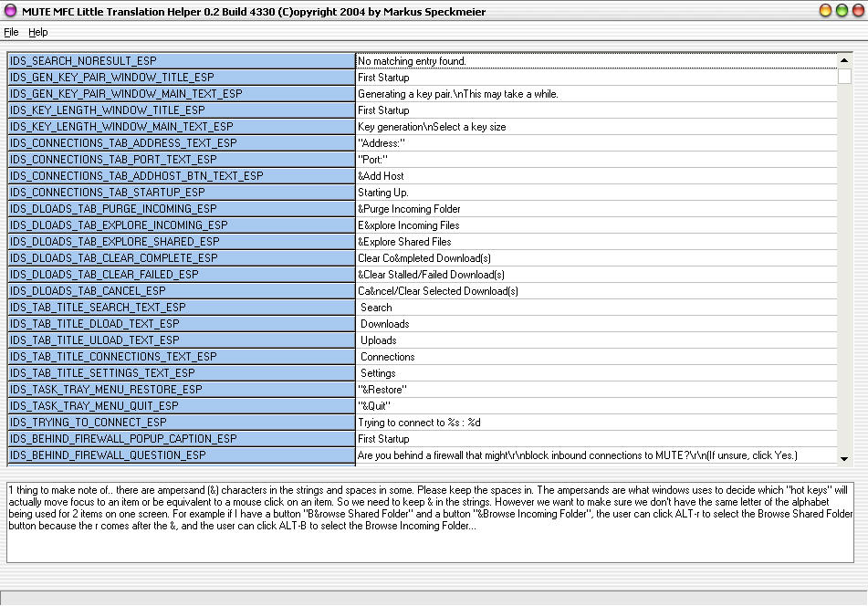
Task: Select IDS_DLOADS_TAB_CLEAR_FAILED_ESP key
Action: (182, 275)
